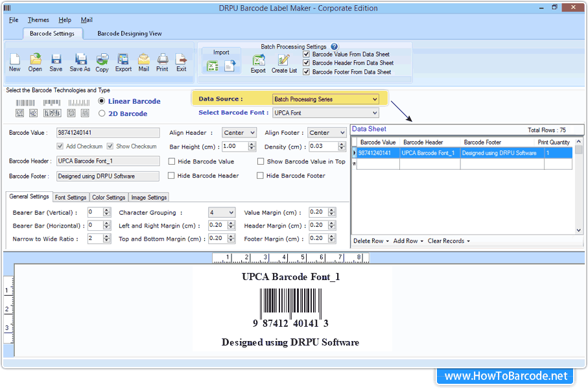Screen dimensions: 588x389
Task: Import from text file icon
Action: point(230,66)
